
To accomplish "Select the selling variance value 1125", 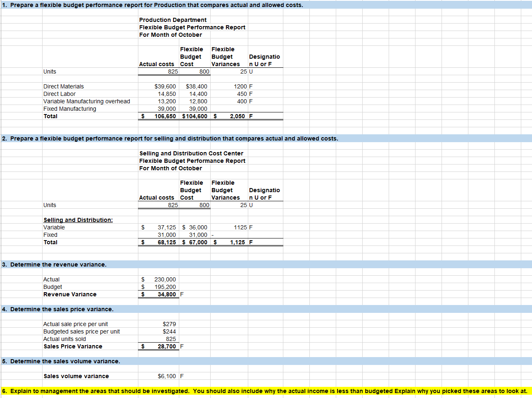I will coord(240,227).
